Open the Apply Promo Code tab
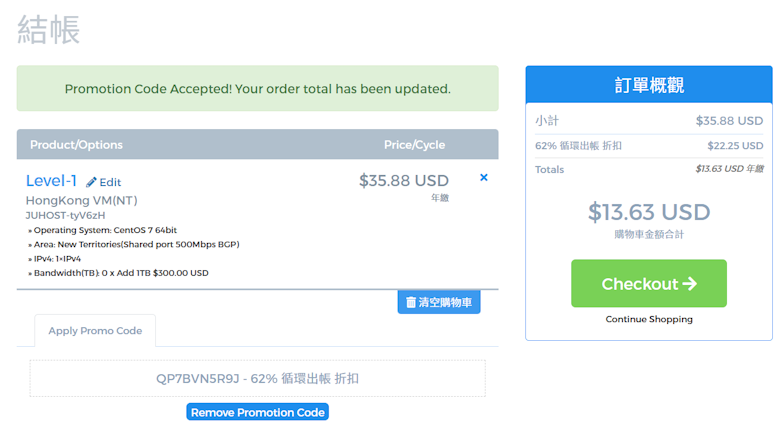 pos(95,331)
